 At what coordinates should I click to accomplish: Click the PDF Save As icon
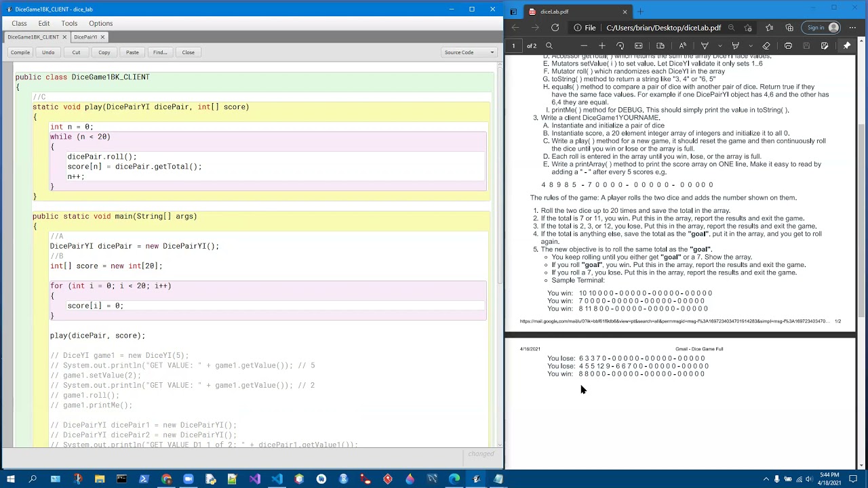825,45
